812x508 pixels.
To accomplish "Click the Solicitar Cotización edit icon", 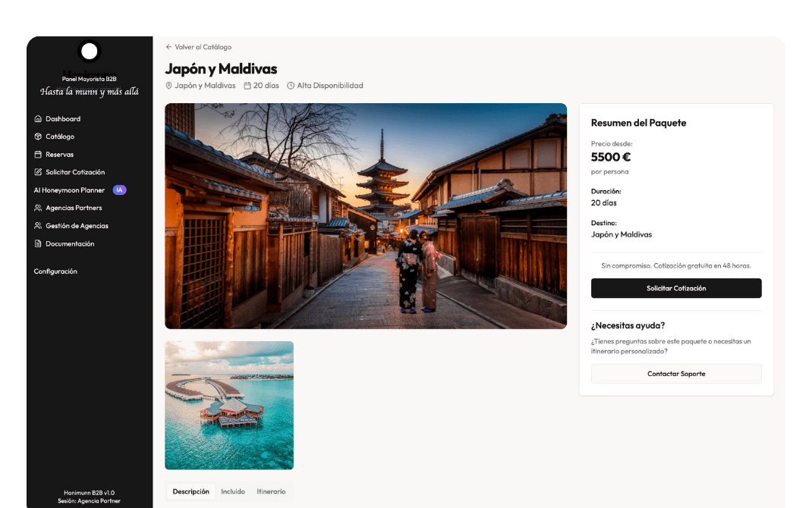I will click(x=38, y=172).
